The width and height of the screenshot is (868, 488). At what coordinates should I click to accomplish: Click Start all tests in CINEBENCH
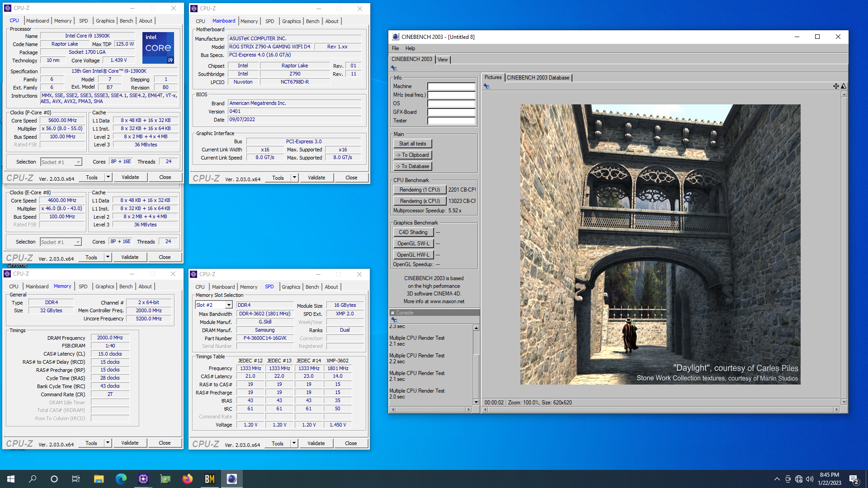[x=413, y=144]
